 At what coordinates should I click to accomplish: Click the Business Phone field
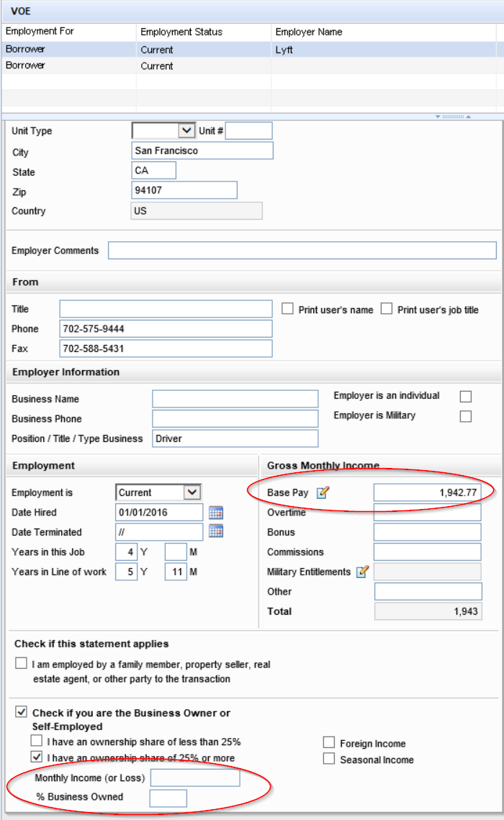point(235,419)
